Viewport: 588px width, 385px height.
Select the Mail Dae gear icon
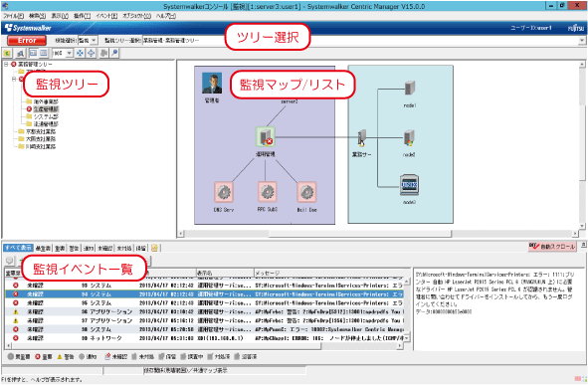click(x=306, y=192)
